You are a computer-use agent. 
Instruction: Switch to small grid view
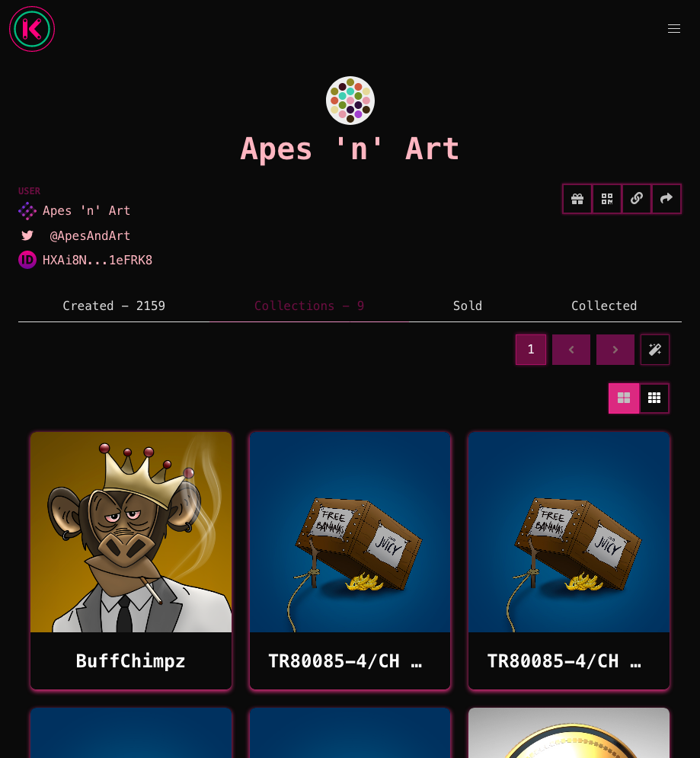click(654, 398)
